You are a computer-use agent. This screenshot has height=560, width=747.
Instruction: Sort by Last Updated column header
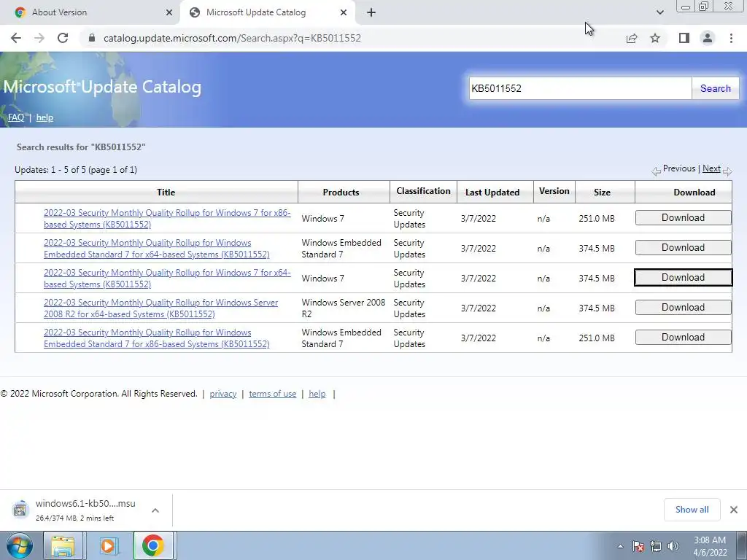pos(492,192)
